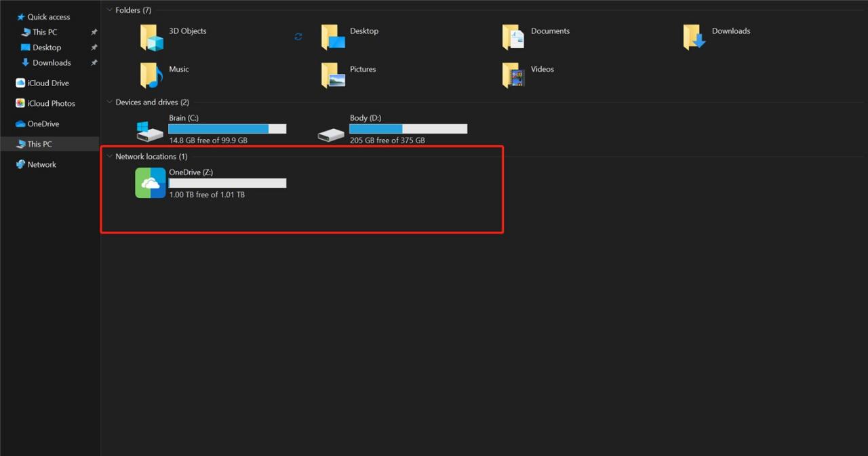Select the Brain (C:) drive icon

[x=149, y=130]
